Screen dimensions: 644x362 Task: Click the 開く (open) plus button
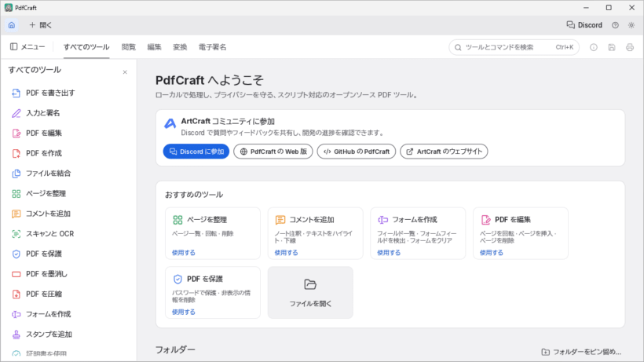pos(40,25)
